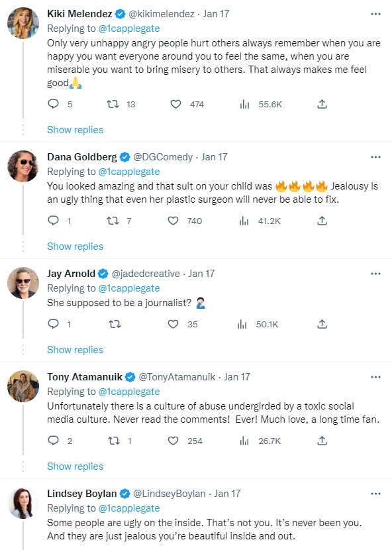Click the verified badge next to Lindsey Boylan
This screenshot has width=392, height=550.
pyautogui.click(x=123, y=494)
